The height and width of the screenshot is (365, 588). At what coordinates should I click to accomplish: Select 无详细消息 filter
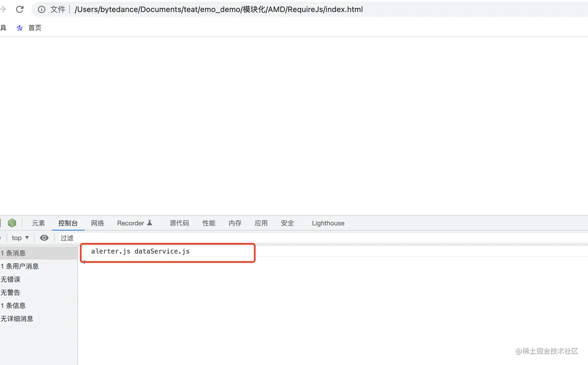click(x=39, y=319)
